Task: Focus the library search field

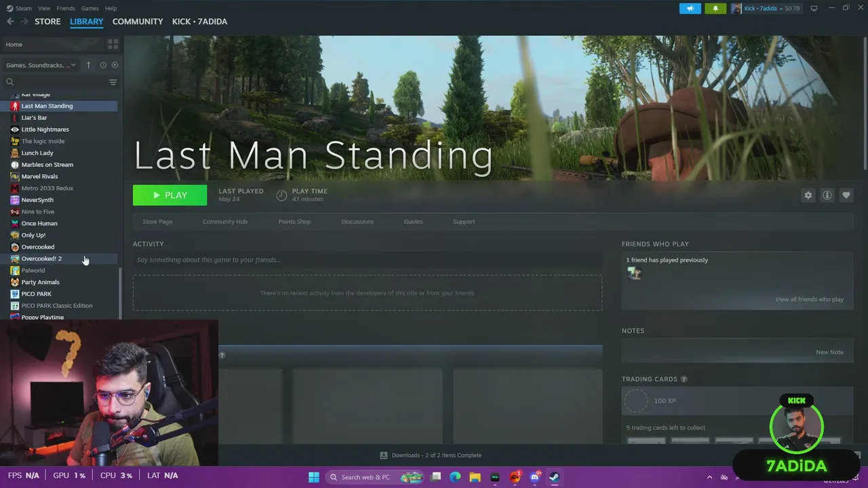Action: pyautogui.click(x=54, y=82)
